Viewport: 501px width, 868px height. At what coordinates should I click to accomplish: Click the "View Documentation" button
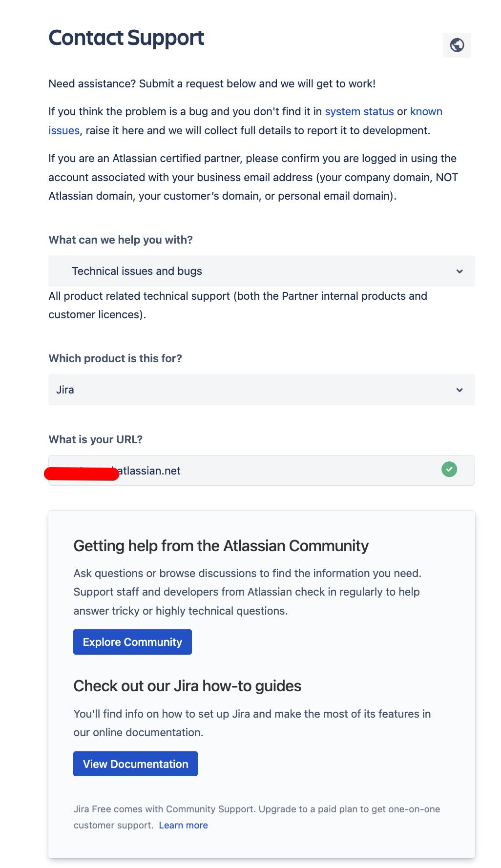135,764
